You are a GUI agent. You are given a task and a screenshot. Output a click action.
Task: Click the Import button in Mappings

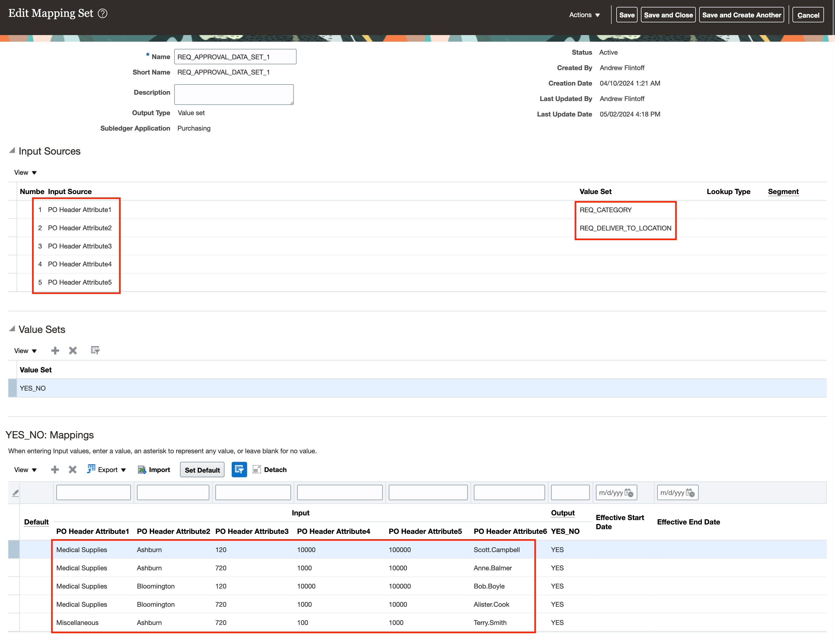[154, 470]
